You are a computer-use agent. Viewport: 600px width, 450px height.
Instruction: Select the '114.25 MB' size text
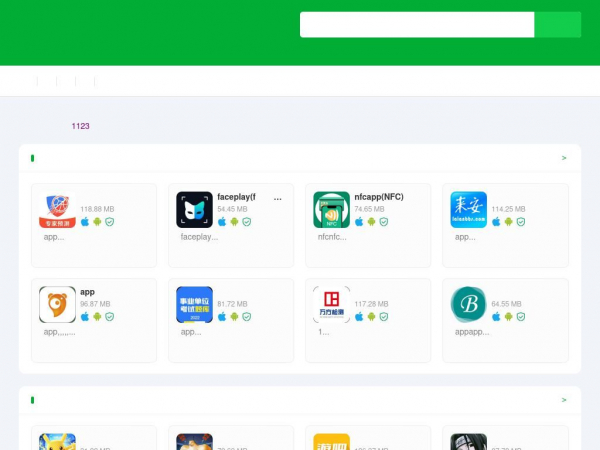coord(508,209)
